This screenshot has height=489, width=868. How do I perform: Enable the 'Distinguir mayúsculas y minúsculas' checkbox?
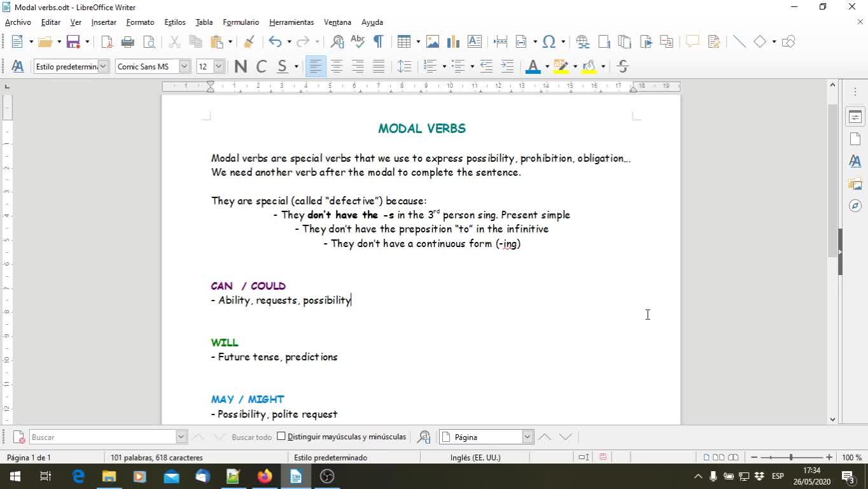281,437
